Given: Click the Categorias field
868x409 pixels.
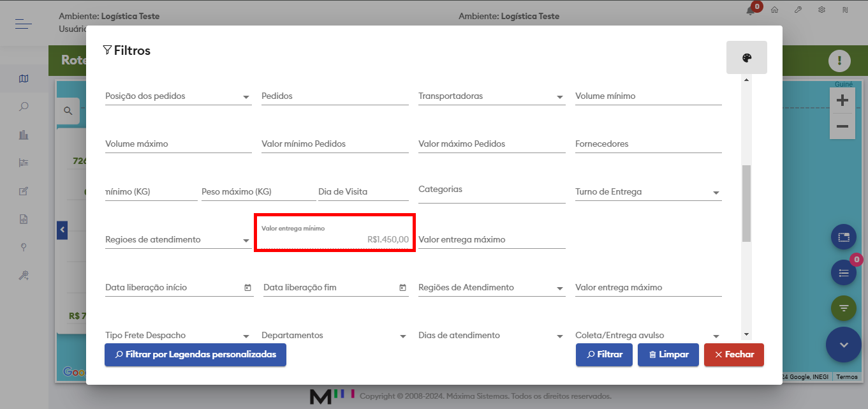Looking at the screenshot, I should 492,192.
